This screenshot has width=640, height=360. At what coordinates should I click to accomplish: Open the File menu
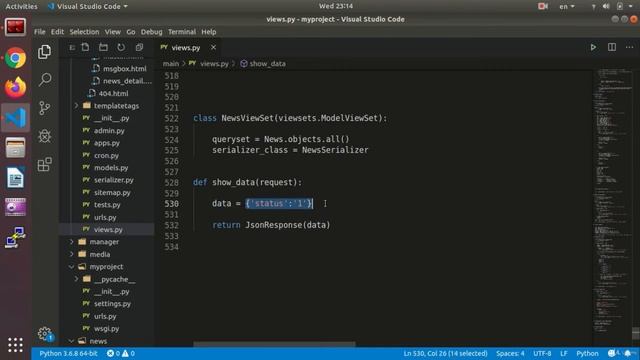[x=40, y=32]
